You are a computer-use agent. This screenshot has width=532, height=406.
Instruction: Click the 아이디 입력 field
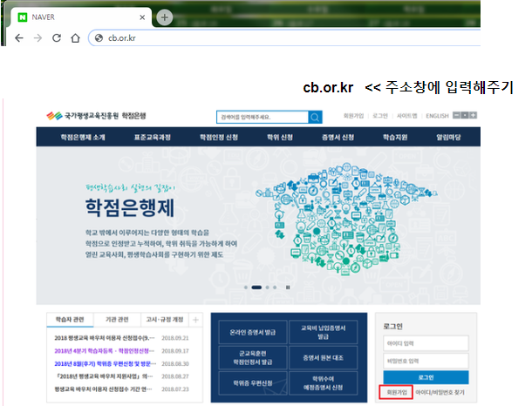coord(426,343)
